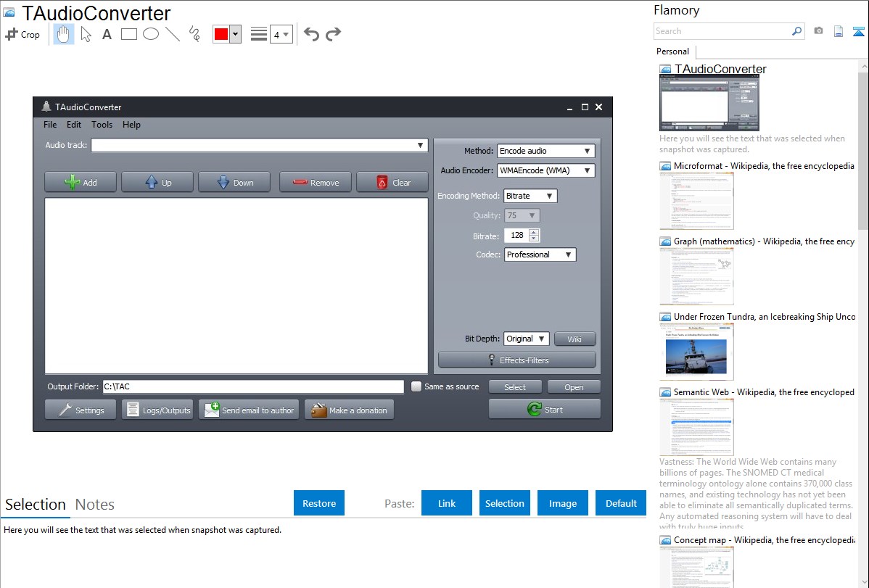Switch to the Notes tab
The width and height of the screenshot is (869, 588).
pyautogui.click(x=95, y=505)
